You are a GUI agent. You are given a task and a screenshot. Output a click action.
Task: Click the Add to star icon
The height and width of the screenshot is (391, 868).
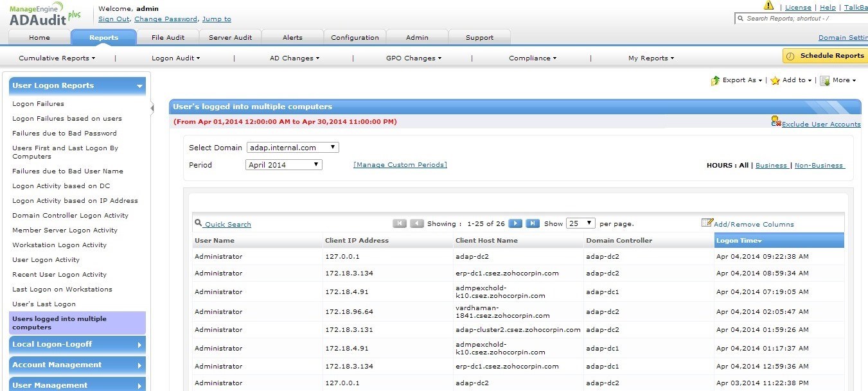pos(775,81)
